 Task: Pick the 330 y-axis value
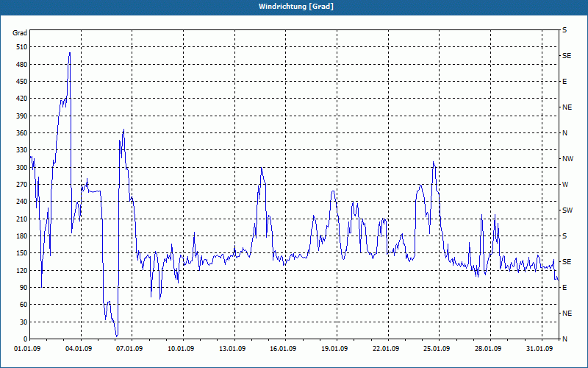(22, 150)
